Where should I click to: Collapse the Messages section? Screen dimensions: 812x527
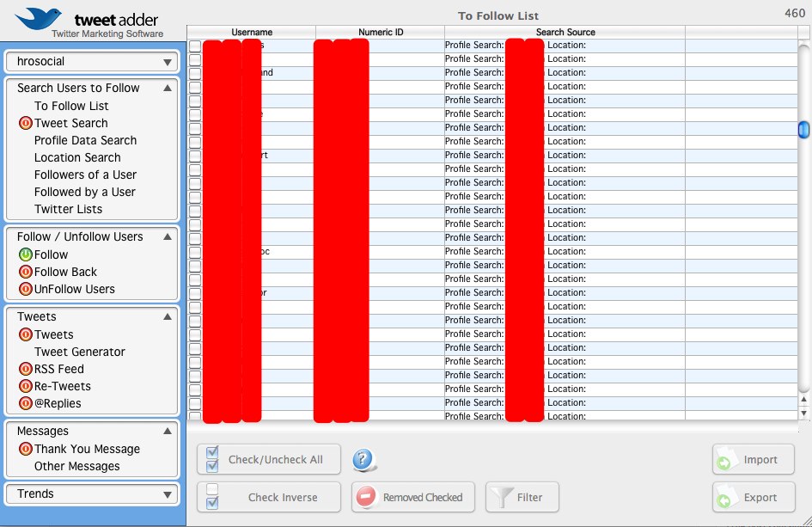[168, 431]
